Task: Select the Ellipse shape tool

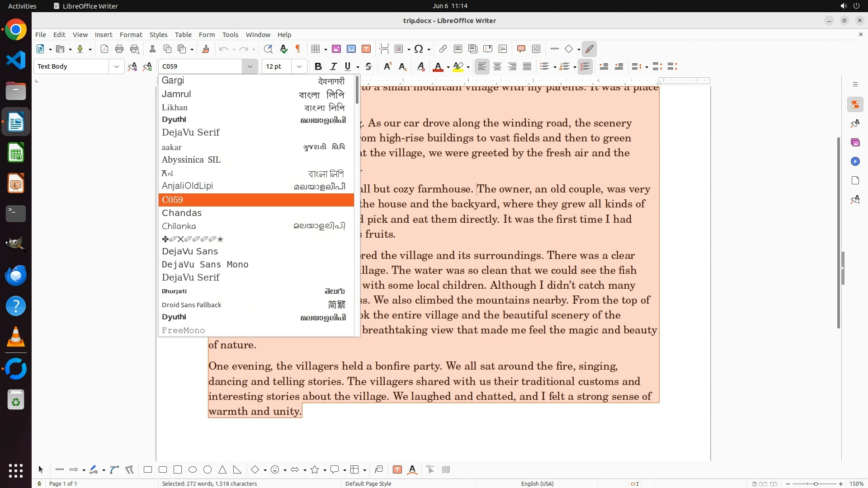Action: (x=193, y=469)
